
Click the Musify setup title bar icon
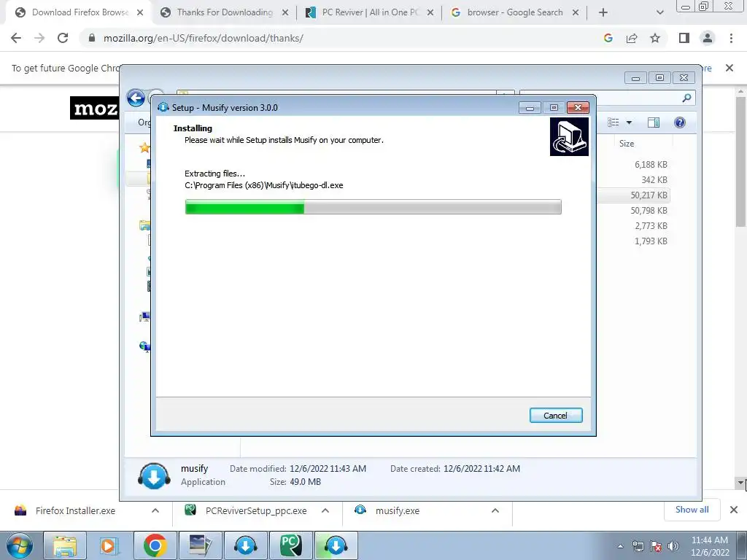163,108
